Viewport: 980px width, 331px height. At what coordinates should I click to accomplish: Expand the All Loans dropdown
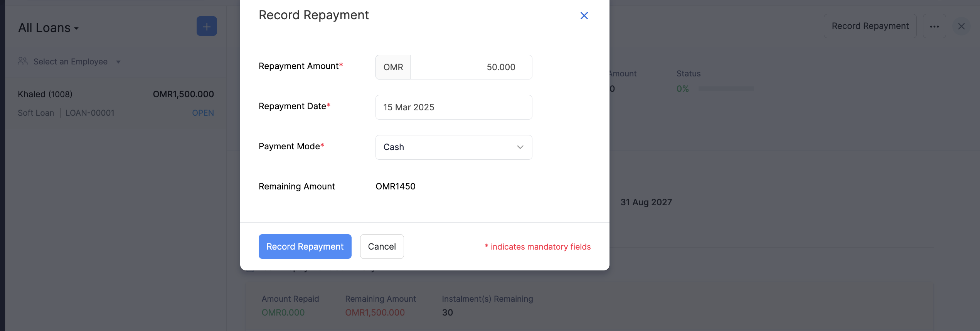point(48,27)
